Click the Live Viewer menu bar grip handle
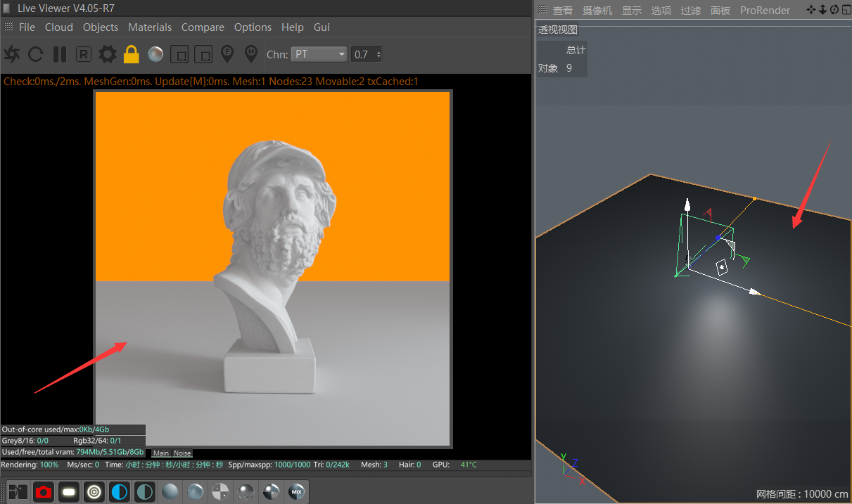The width and height of the screenshot is (852, 504). coord(8,27)
